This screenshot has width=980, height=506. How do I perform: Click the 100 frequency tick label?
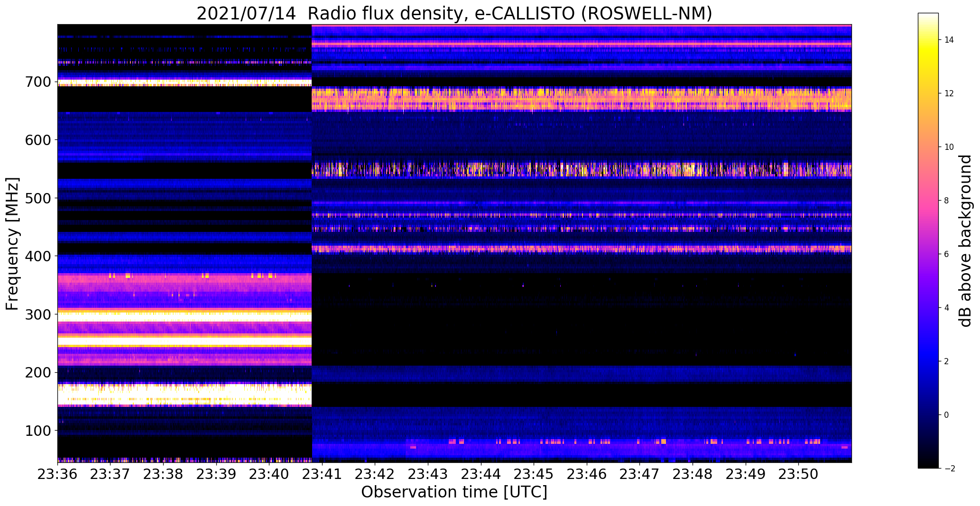(x=37, y=431)
